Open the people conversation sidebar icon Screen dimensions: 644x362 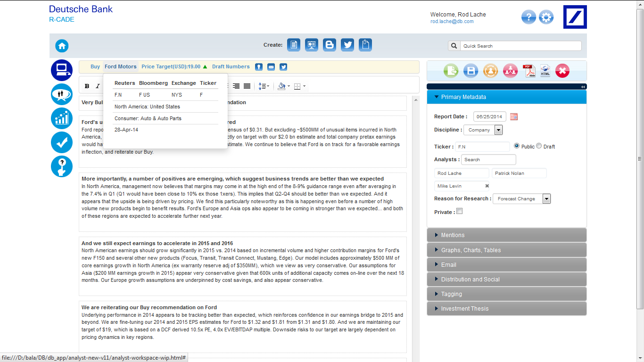point(62,94)
